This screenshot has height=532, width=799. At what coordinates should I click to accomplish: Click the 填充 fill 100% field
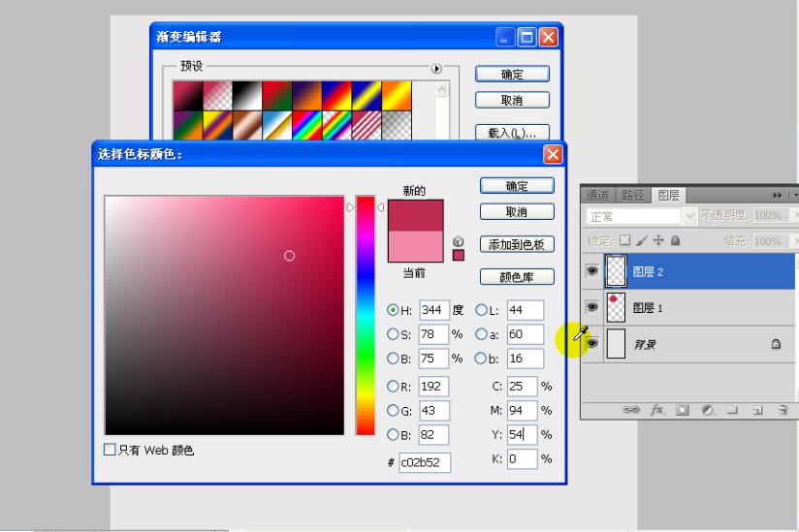click(x=771, y=240)
